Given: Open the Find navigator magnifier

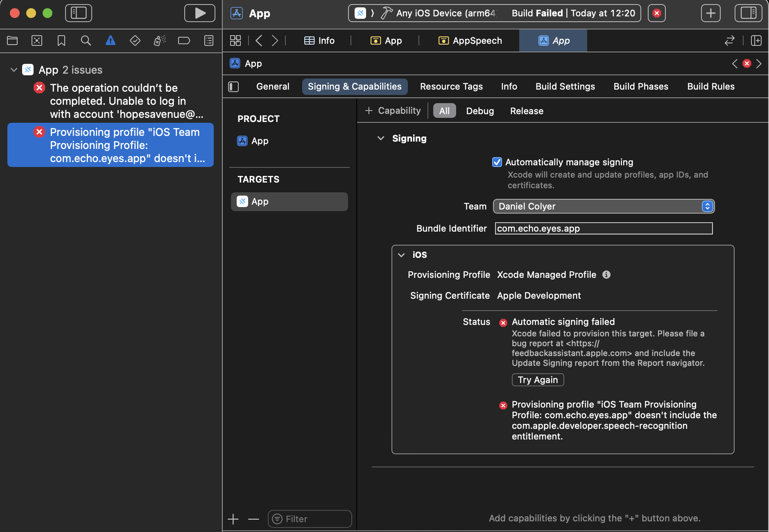Looking at the screenshot, I should point(86,41).
